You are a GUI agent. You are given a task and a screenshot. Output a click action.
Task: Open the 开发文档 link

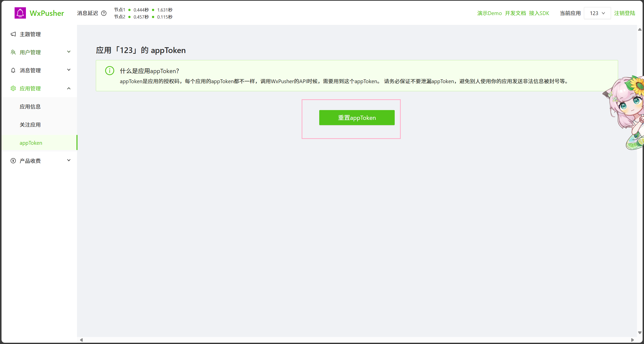coord(515,13)
